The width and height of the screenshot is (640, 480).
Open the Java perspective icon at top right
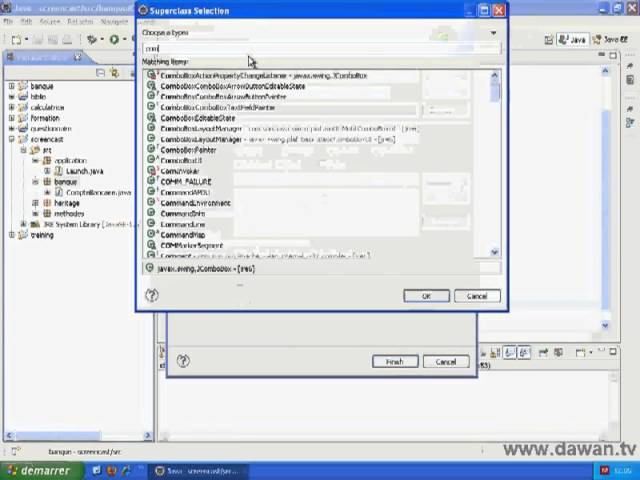(572, 40)
